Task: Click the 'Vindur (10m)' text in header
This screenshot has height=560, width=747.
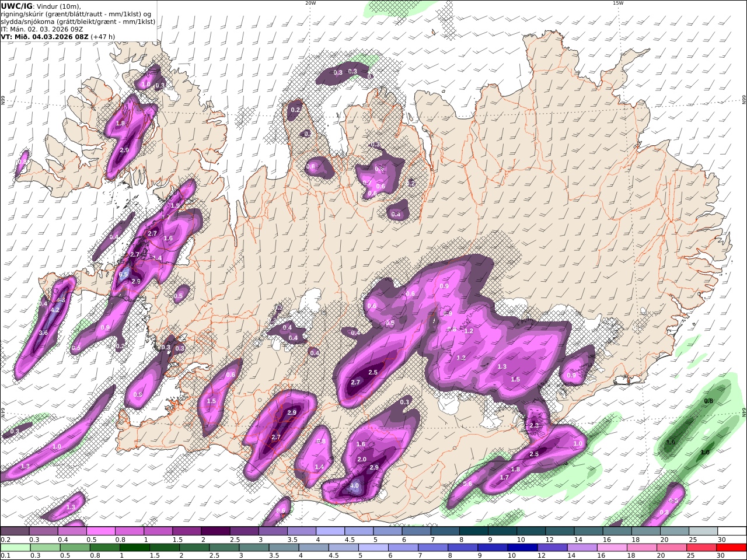Action: [x=58, y=6]
